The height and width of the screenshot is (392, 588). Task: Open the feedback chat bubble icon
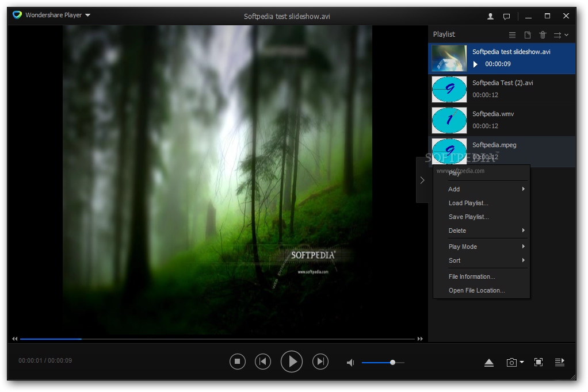(x=506, y=17)
